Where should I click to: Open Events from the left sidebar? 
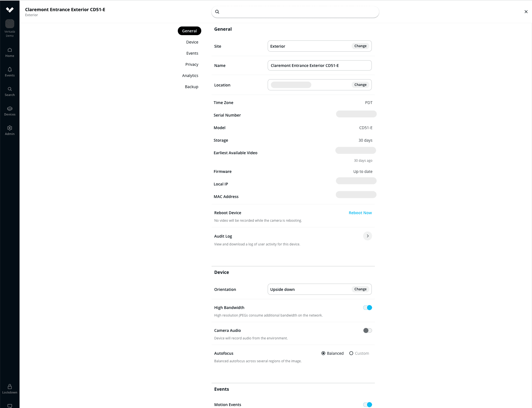pos(9,71)
